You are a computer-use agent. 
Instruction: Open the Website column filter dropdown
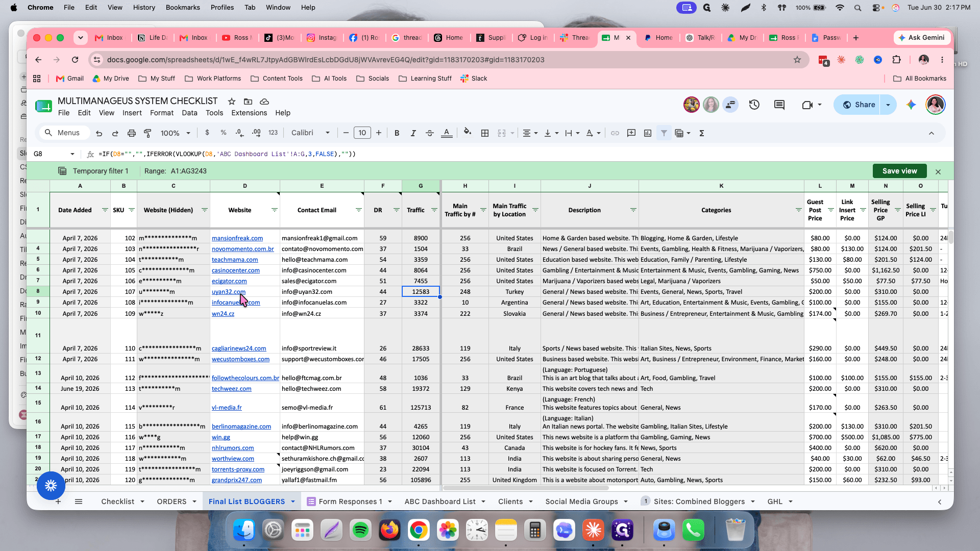[x=274, y=210]
